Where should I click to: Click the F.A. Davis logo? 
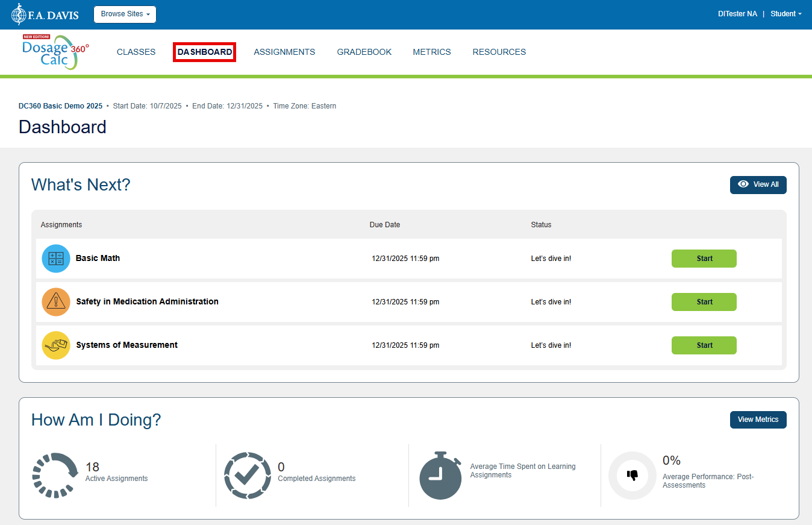tap(45, 14)
